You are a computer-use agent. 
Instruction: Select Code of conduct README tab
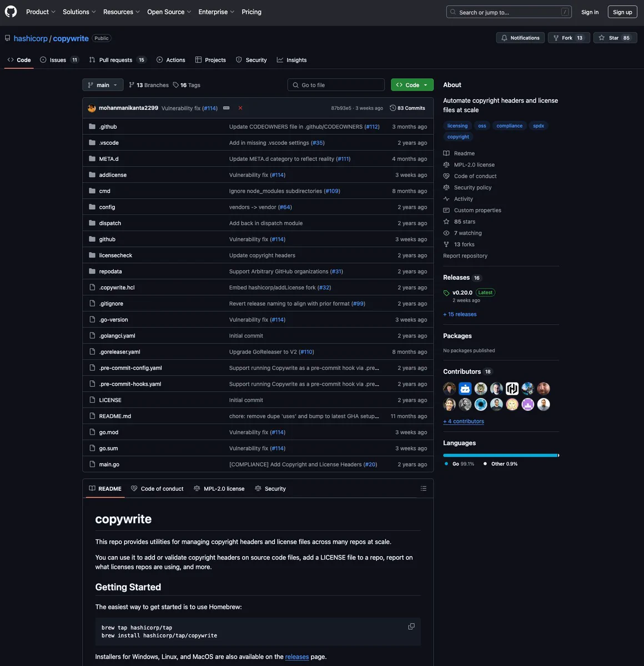point(157,488)
